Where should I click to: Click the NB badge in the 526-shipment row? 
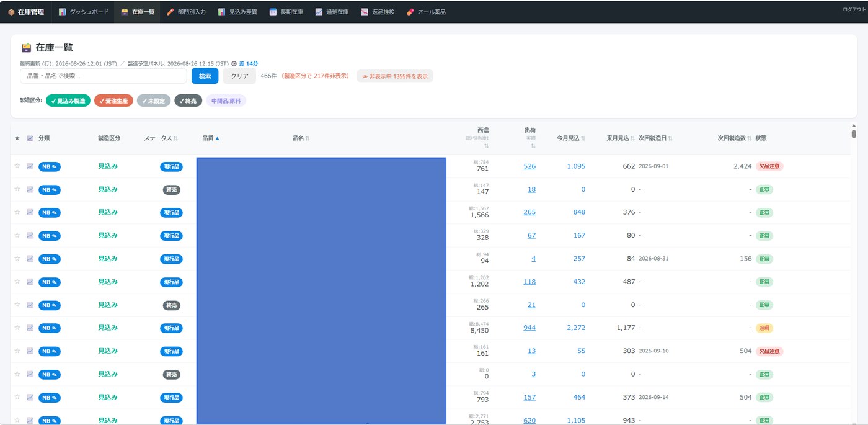(x=50, y=166)
